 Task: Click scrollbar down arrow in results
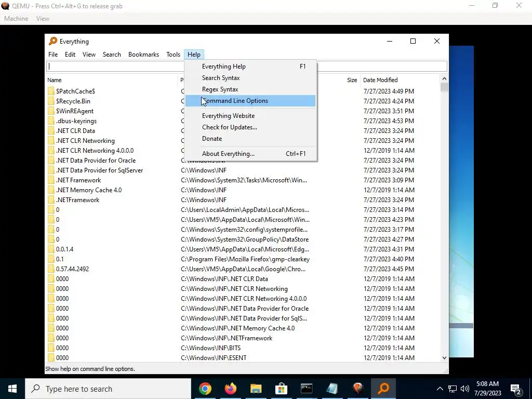coord(444,358)
